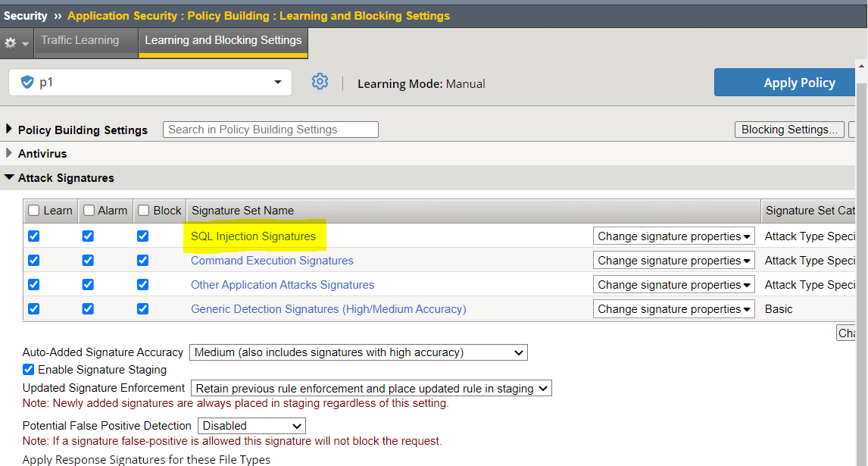Click the p1 policy shield icon
868x466 pixels.
click(27, 82)
